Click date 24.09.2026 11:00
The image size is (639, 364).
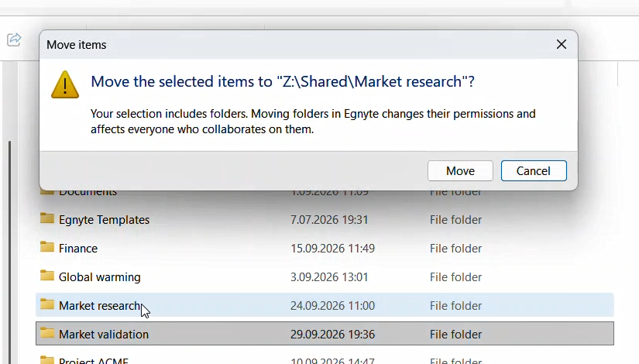(332, 306)
